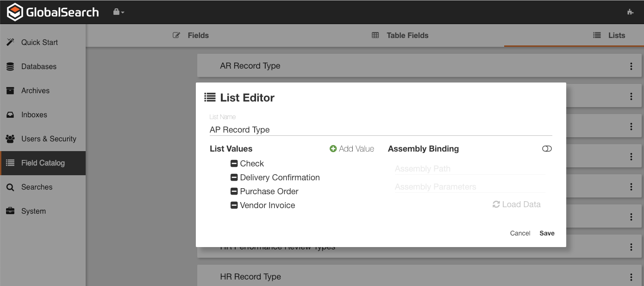The image size is (644, 286).
Task: Open the lock dropdown in header
Action: pyautogui.click(x=119, y=12)
